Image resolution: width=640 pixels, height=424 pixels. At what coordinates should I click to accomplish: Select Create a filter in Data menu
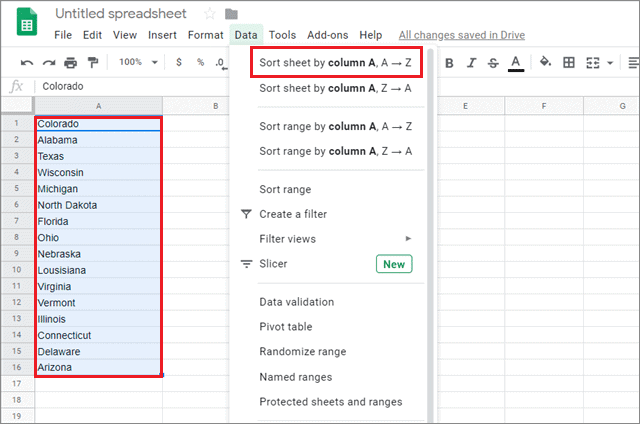293,214
